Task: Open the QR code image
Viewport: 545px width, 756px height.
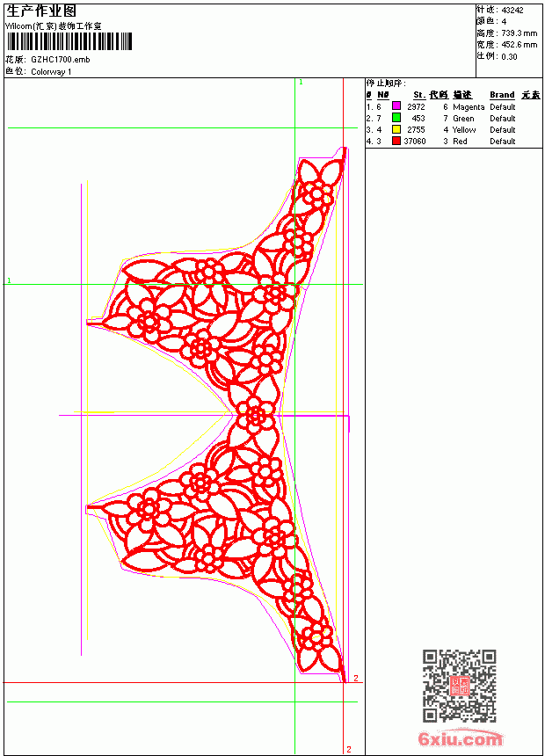Action: [x=460, y=686]
